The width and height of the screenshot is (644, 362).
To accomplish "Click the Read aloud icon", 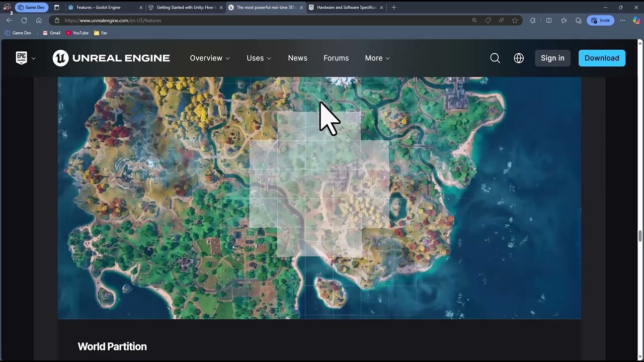I will point(502,21).
